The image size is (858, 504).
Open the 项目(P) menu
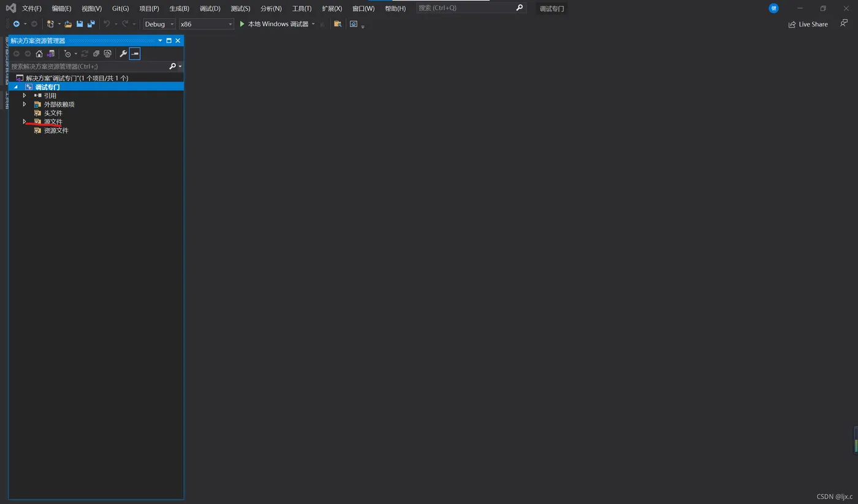(149, 9)
